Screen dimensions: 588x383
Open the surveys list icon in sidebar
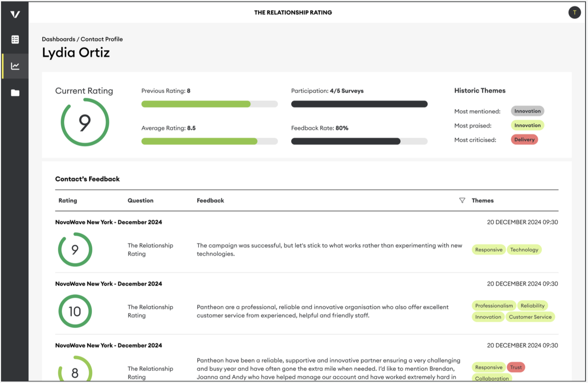[x=15, y=39]
